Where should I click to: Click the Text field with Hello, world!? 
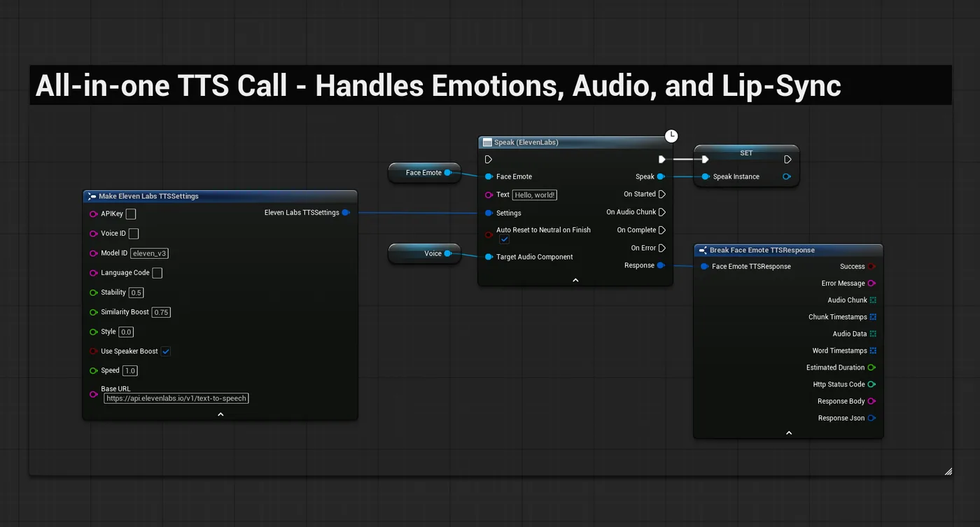(x=535, y=195)
